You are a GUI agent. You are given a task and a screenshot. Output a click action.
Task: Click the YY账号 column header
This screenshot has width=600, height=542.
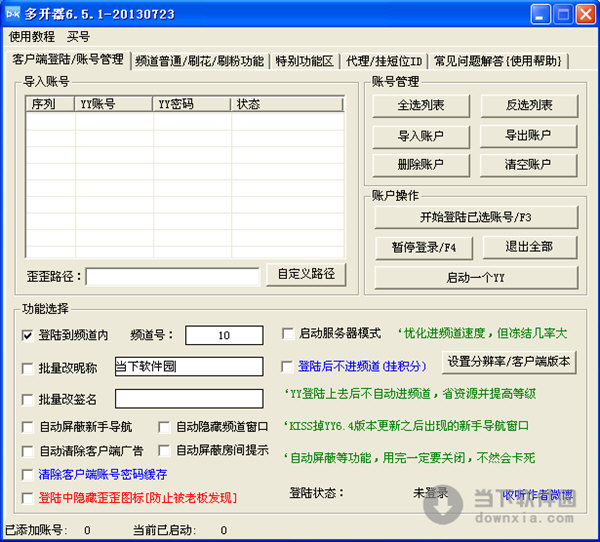point(114,104)
